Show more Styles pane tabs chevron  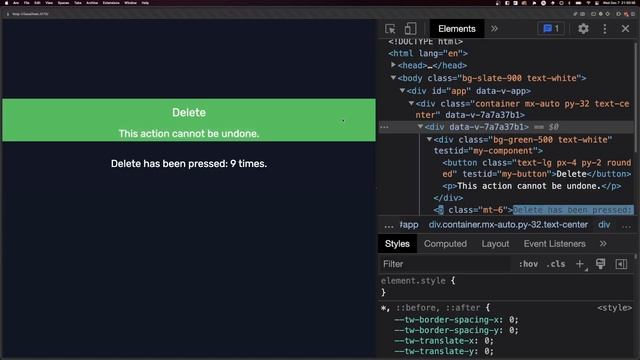point(603,244)
